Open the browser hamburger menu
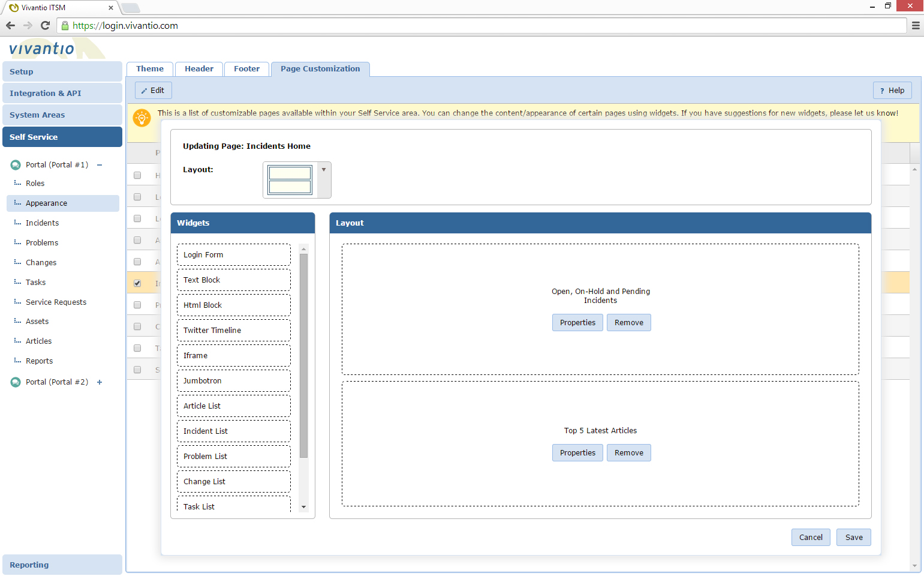Image resolution: width=924 pixels, height=576 pixels. 916,25
